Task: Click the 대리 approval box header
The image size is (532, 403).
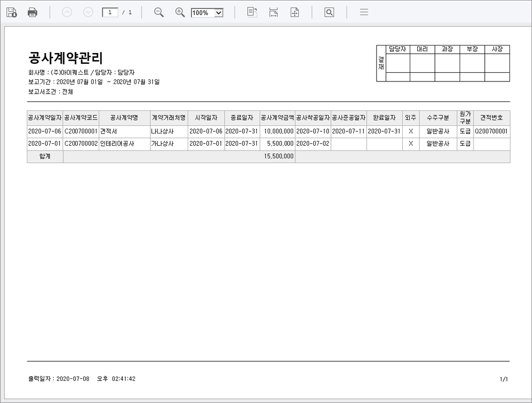Action: pyautogui.click(x=423, y=49)
